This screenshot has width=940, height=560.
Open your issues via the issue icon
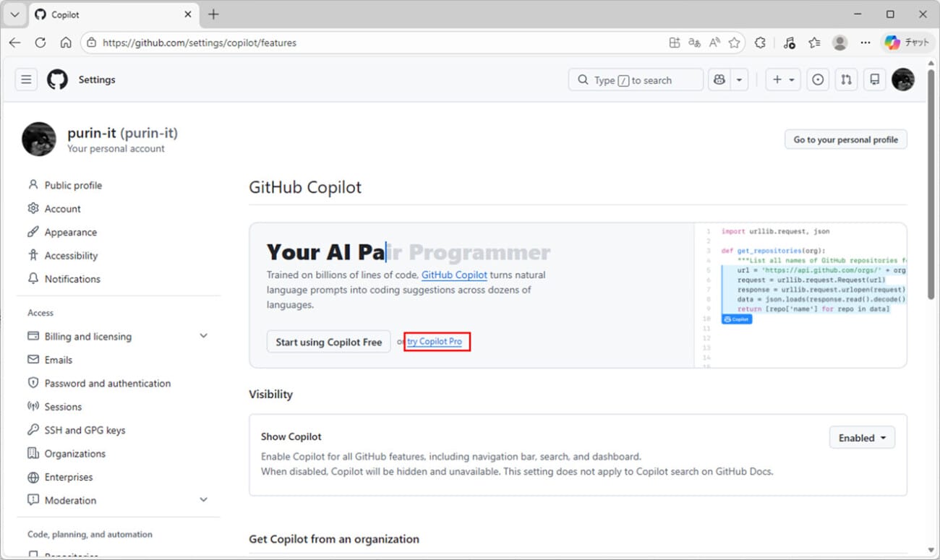(x=817, y=79)
